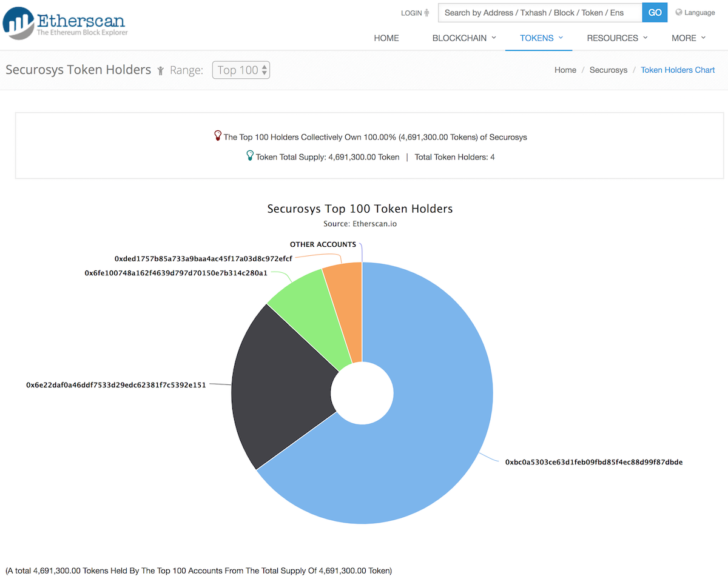The height and width of the screenshot is (576, 728).
Task: Click the Source: Etherscan.io subtitle
Action: pos(360,224)
